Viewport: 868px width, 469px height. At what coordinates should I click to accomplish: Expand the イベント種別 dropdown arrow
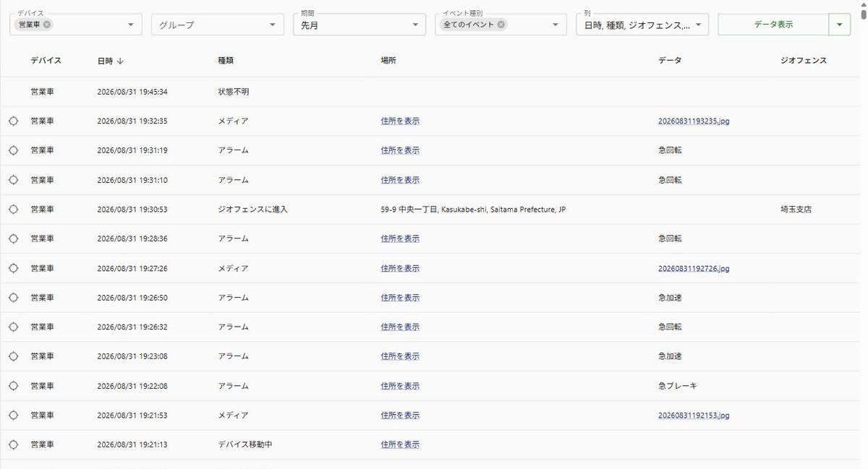tap(556, 25)
